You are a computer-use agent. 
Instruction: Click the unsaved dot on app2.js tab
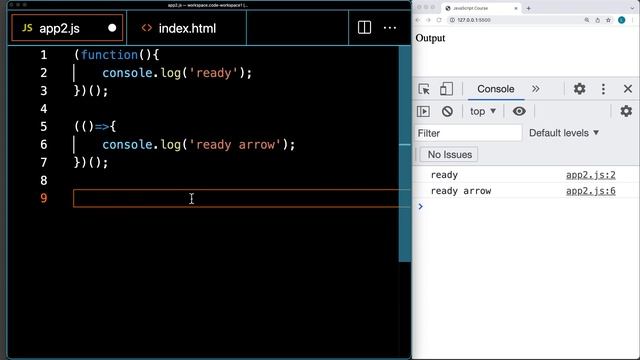[x=112, y=28]
